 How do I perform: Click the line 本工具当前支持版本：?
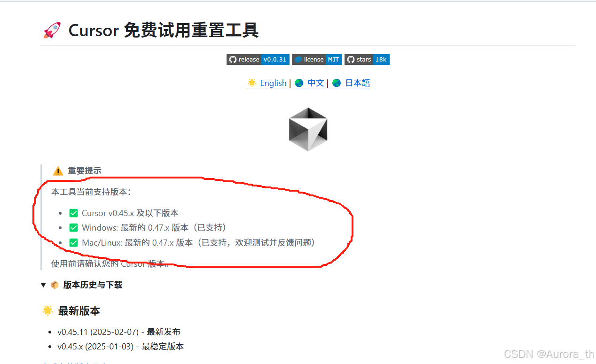(91, 192)
